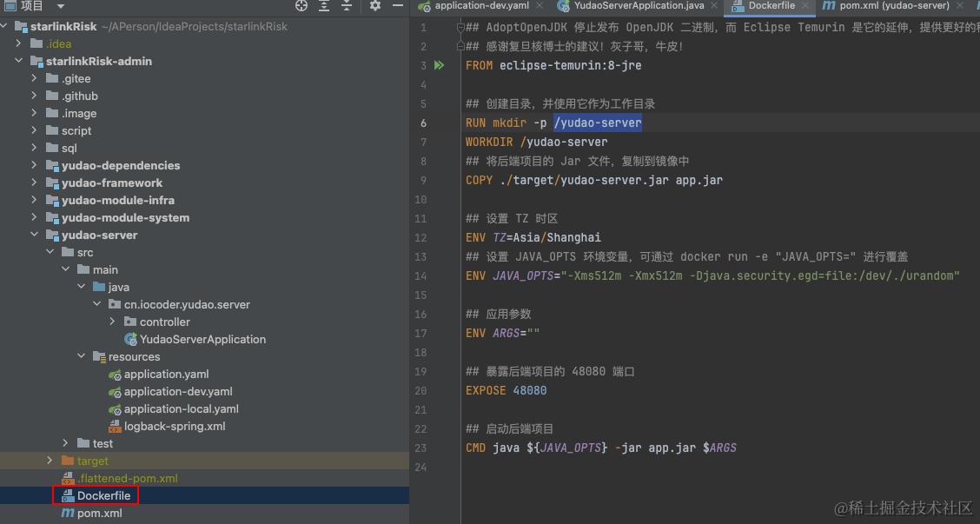Close the YudaoServerApplication.java tab
The image size is (980, 524).
point(714,5)
